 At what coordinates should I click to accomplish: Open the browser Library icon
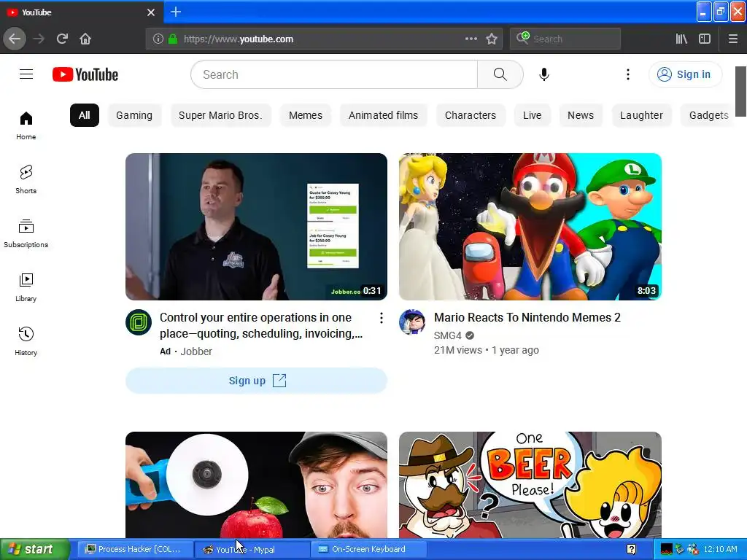(x=681, y=39)
